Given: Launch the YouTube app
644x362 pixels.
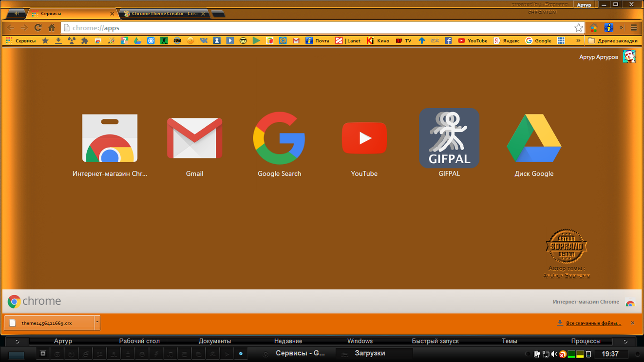Looking at the screenshot, I should 364,138.
